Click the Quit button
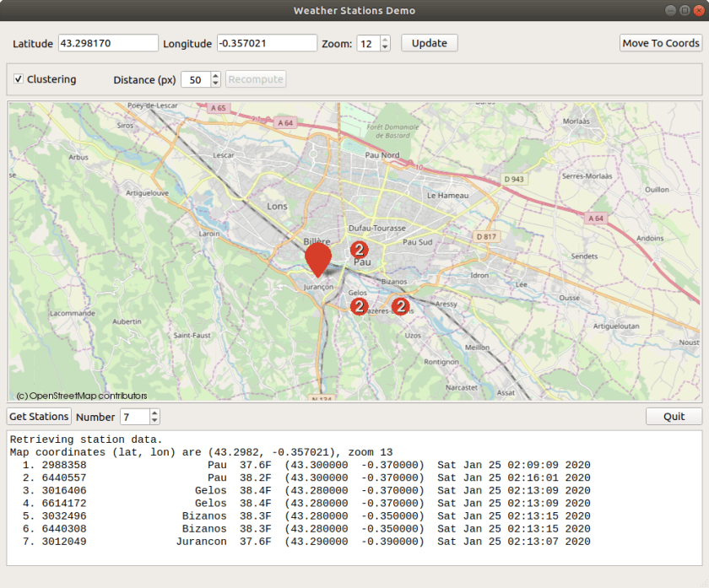The image size is (709, 588). click(x=674, y=416)
